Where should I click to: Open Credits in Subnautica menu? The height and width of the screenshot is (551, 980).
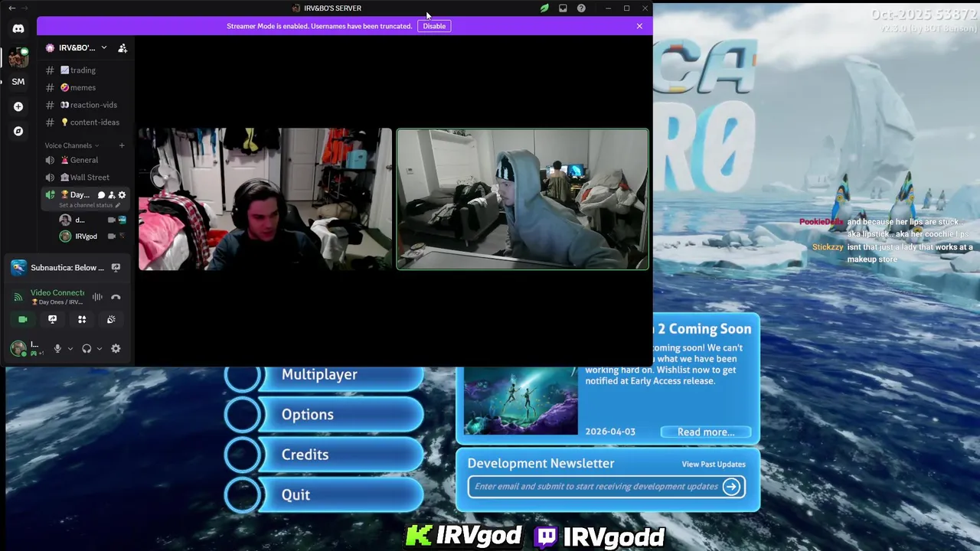pyautogui.click(x=325, y=455)
